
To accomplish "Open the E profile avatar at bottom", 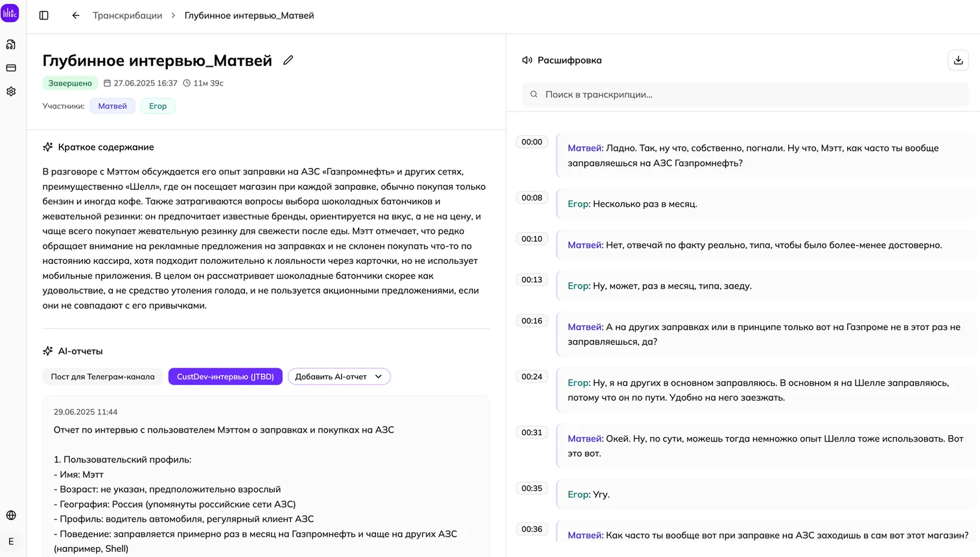I will click(x=10, y=540).
